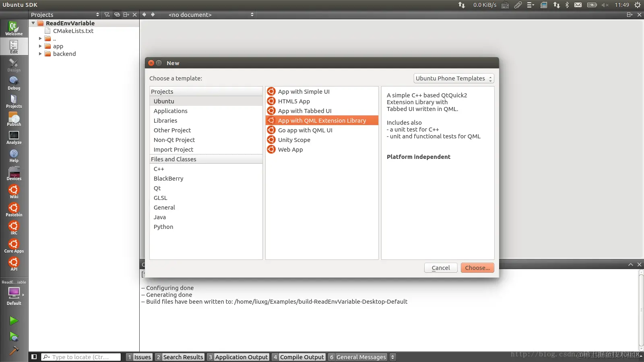Open the battery indicator menu
The image size is (644, 362).
tap(592, 5)
